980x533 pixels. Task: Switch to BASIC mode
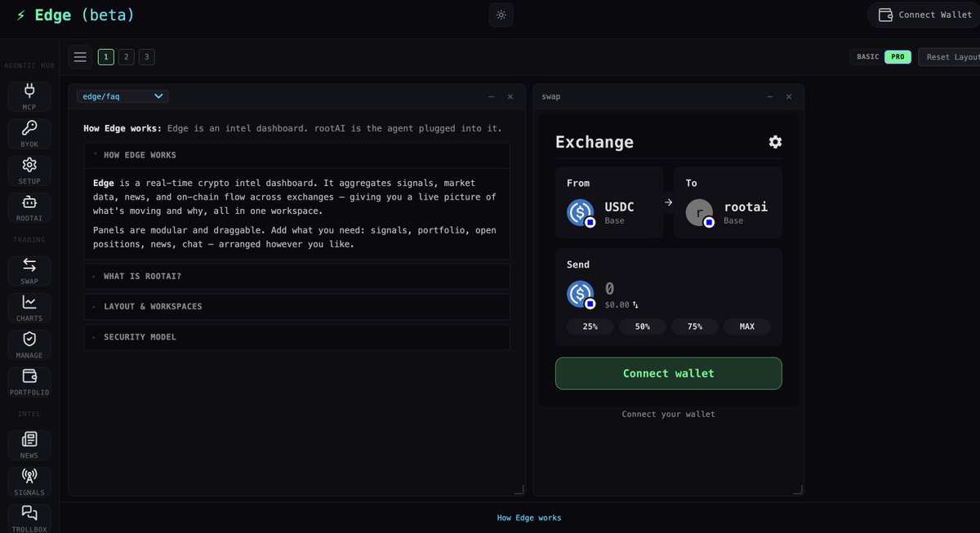coord(867,57)
